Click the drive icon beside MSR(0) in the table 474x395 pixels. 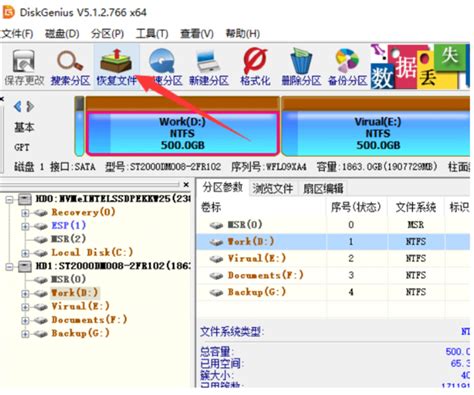click(x=216, y=225)
